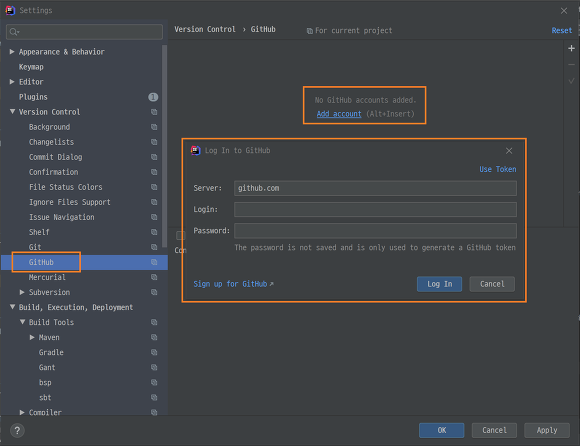Click the Apply button
The image size is (580, 446).
[547, 430]
